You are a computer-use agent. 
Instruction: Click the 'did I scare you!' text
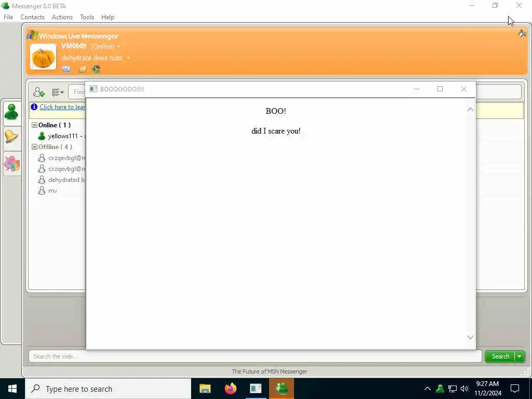tap(276, 131)
